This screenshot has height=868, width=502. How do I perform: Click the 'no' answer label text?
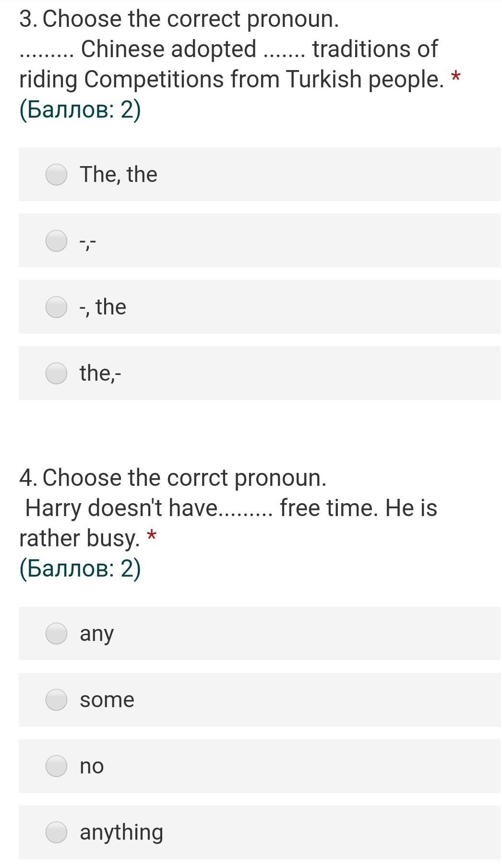[92, 766]
